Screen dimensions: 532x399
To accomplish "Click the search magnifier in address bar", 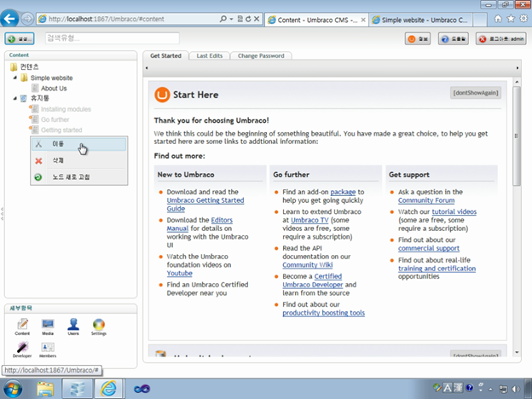I will tap(223, 19).
